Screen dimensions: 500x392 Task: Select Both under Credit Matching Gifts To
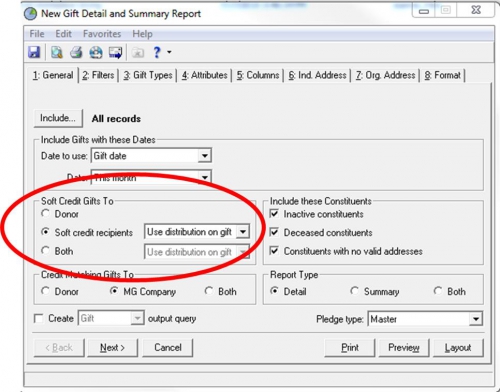[x=209, y=291]
